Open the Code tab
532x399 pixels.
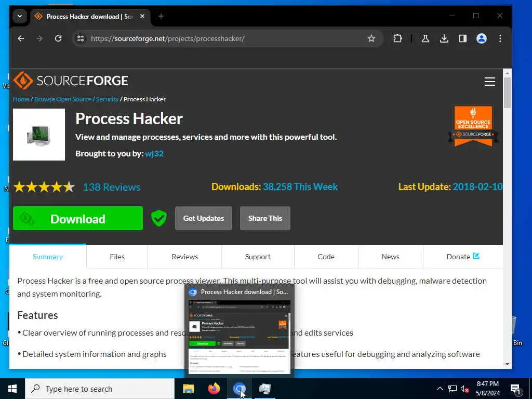[x=326, y=257]
